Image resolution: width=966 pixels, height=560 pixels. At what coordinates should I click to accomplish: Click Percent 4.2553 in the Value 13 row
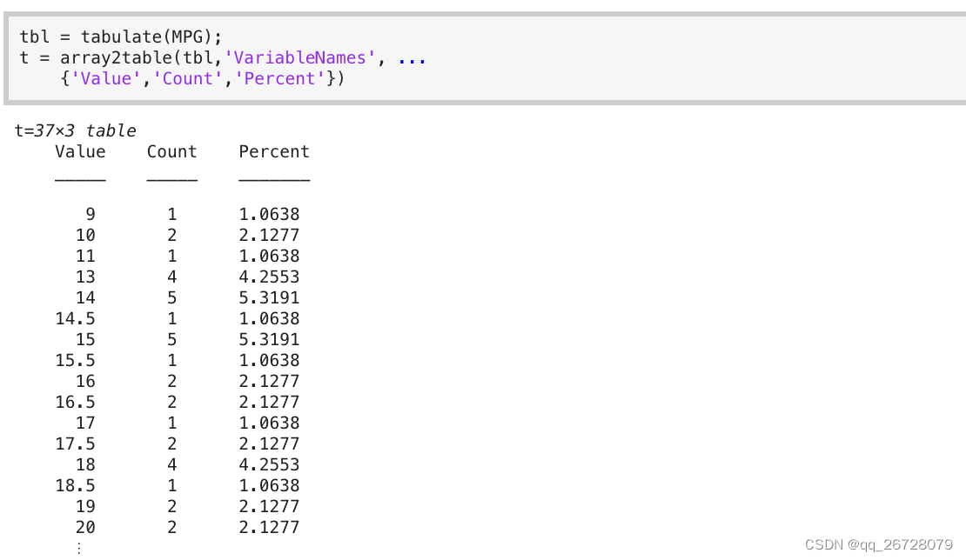coord(269,277)
